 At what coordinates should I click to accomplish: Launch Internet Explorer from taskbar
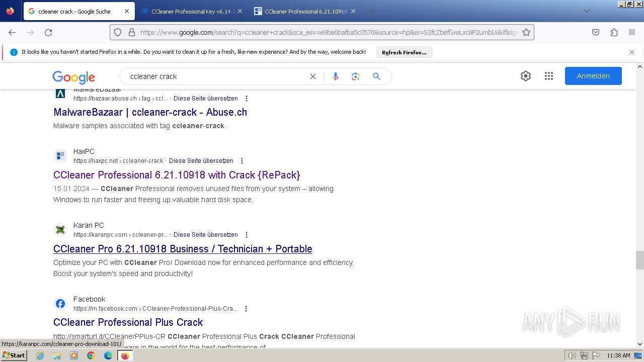tap(40, 355)
